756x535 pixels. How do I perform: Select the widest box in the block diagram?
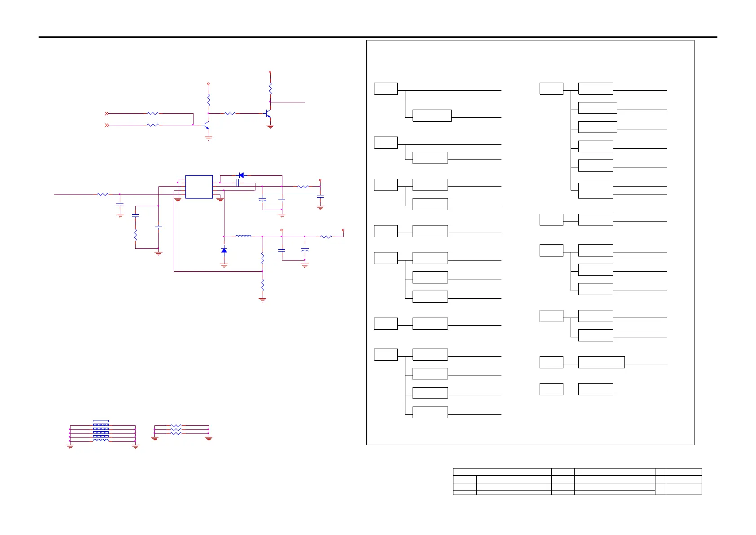click(601, 362)
